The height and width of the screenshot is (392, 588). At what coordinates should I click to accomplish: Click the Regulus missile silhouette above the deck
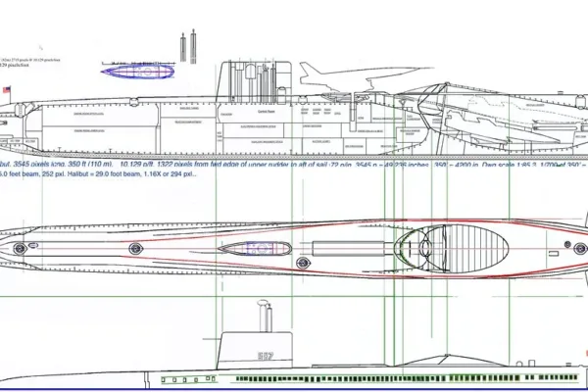tap(366, 76)
